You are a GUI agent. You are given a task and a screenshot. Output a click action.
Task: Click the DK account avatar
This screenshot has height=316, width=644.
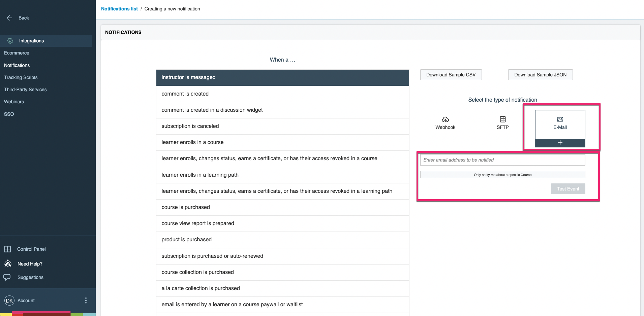(9, 301)
